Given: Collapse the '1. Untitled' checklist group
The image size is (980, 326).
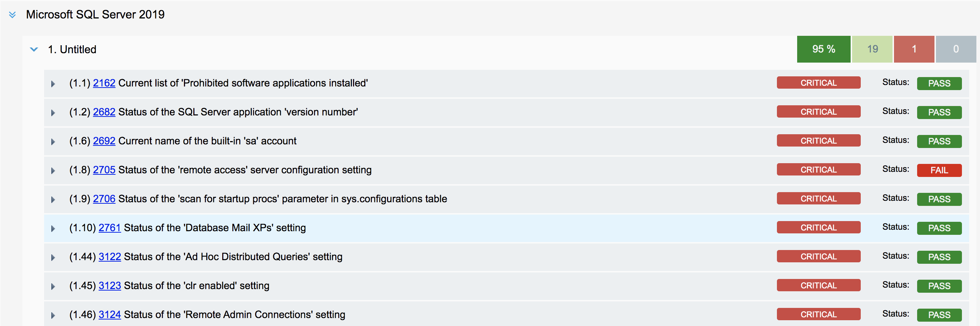Looking at the screenshot, I should click(x=34, y=49).
